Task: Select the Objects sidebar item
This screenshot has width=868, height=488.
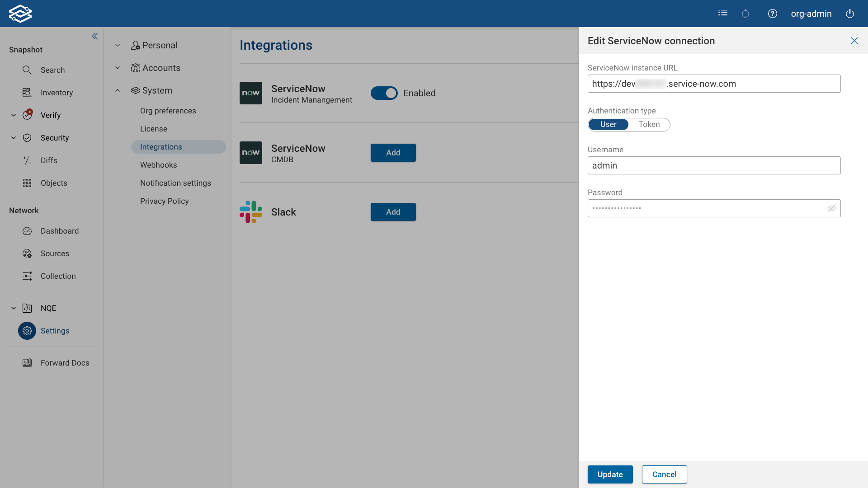Action: coord(54,183)
